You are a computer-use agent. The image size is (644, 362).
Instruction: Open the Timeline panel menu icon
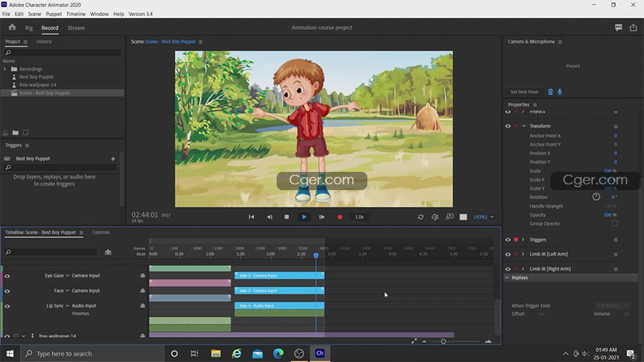(81, 233)
